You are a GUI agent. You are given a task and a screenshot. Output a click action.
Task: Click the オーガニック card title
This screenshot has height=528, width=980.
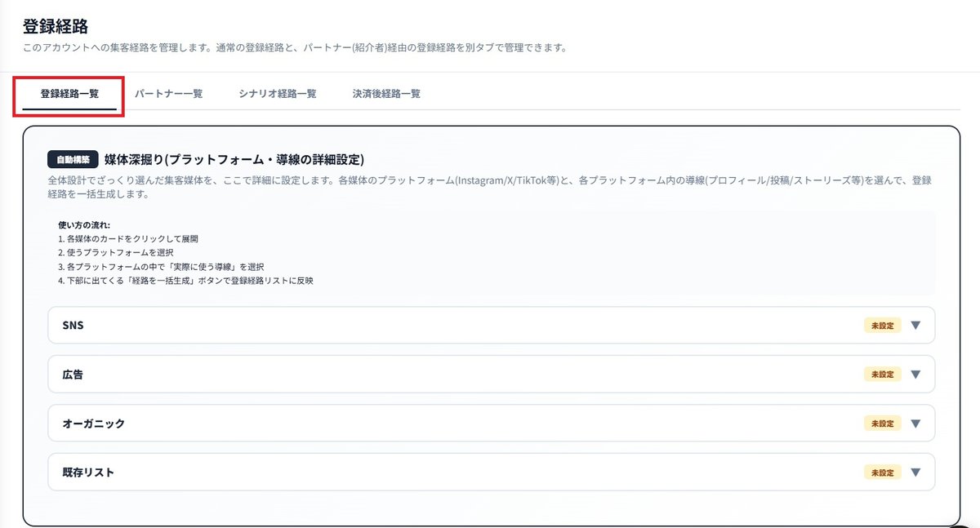point(93,424)
